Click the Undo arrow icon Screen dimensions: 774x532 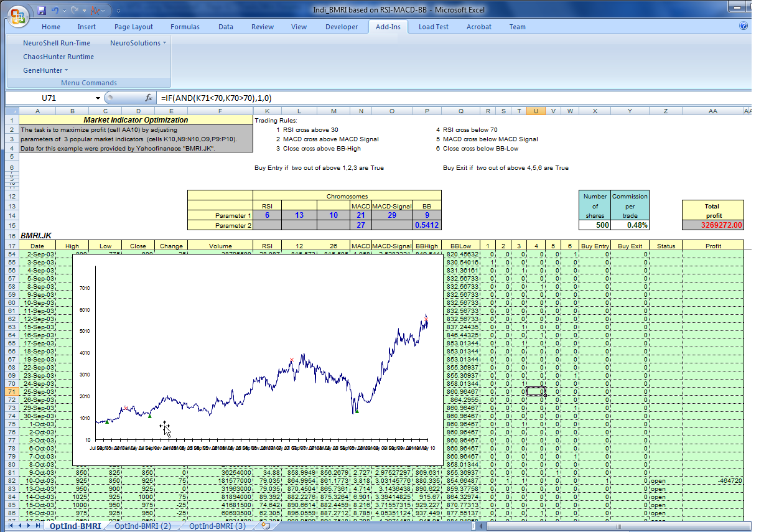pyautogui.click(x=55, y=10)
